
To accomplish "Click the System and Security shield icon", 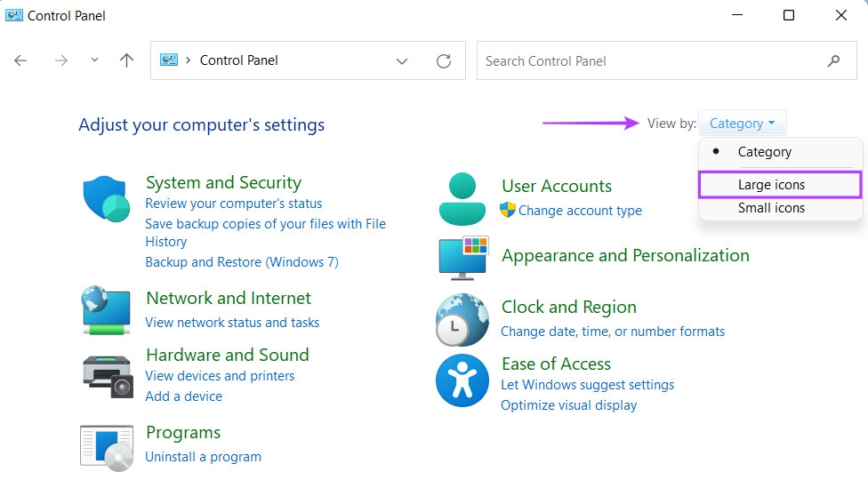I will [107, 198].
